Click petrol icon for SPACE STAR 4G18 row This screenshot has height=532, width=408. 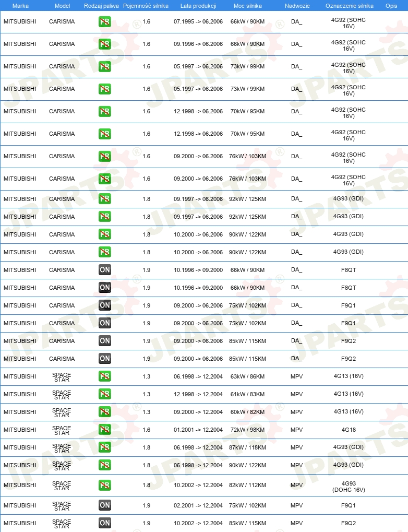tap(105, 430)
